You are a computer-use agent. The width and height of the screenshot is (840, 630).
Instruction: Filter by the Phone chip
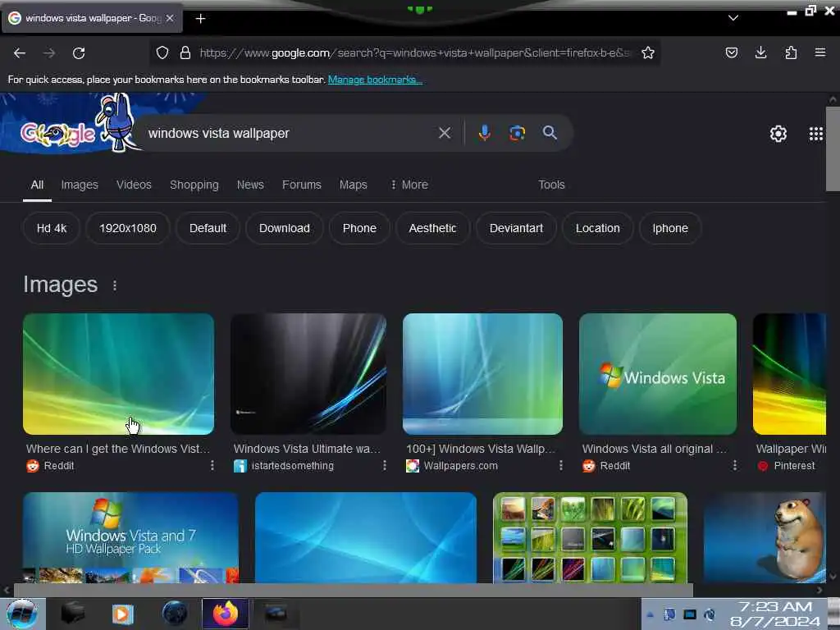point(359,228)
